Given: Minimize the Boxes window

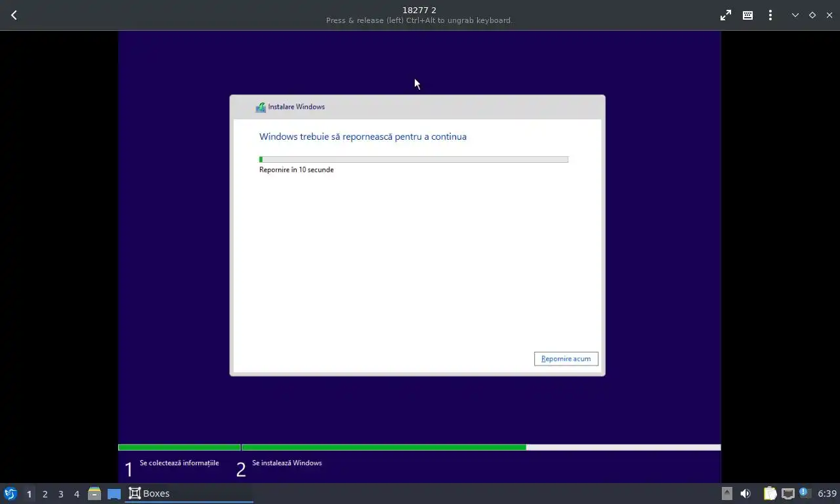Looking at the screenshot, I should (x=795, y=15).
